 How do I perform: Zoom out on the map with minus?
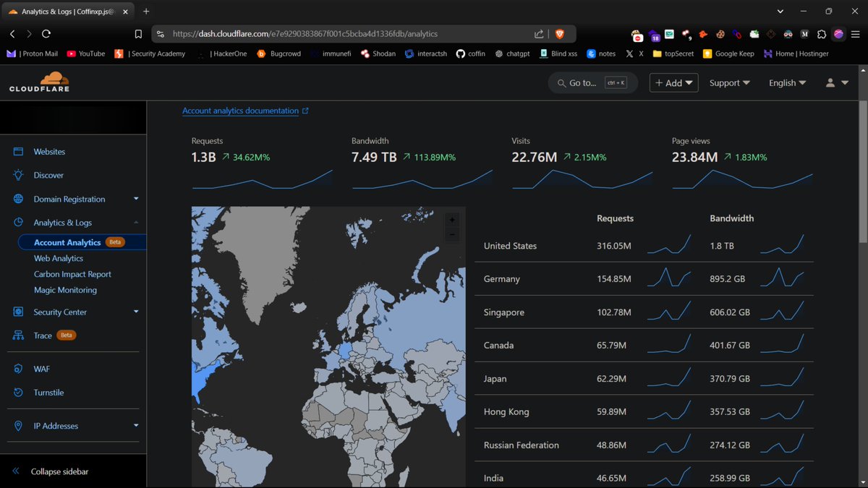452,234
